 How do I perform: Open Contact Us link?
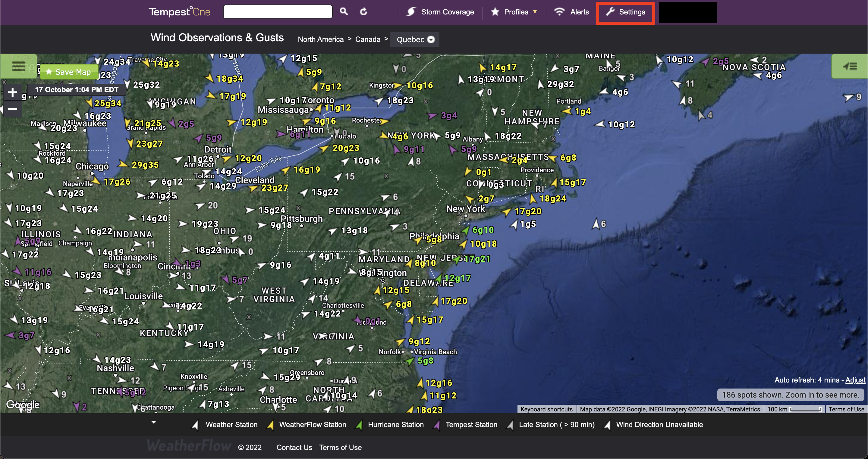294,447
